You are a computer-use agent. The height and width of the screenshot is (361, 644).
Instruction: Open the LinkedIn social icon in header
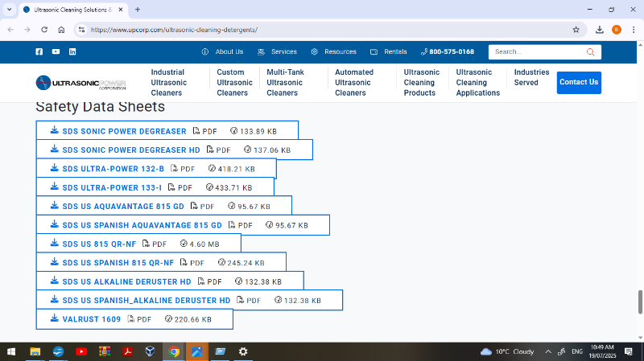pos(72,51)
